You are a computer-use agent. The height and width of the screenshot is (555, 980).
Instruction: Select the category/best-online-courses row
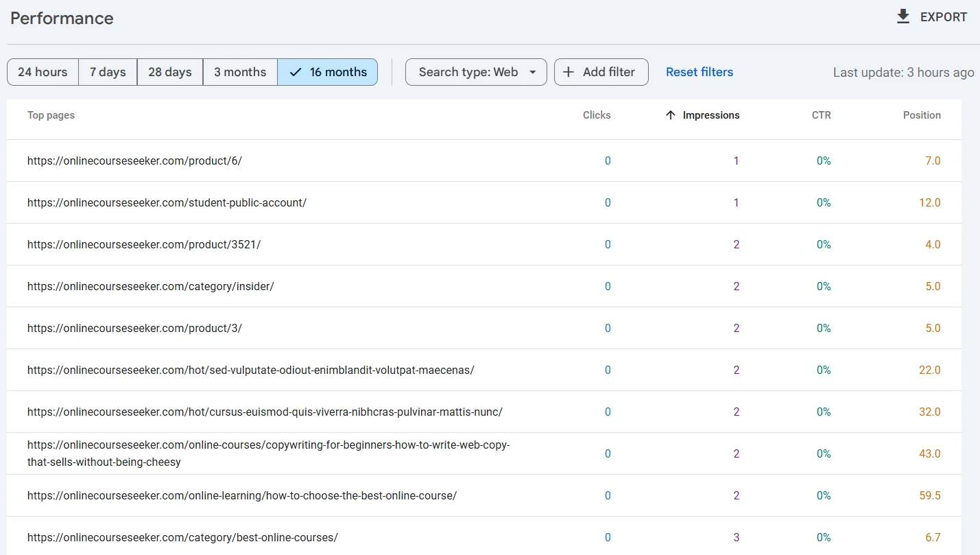(x=182, y=537)
